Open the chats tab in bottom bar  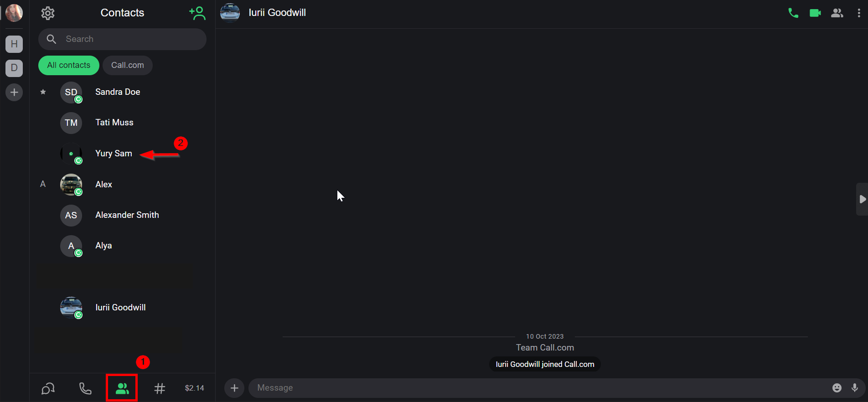[48, 388]
